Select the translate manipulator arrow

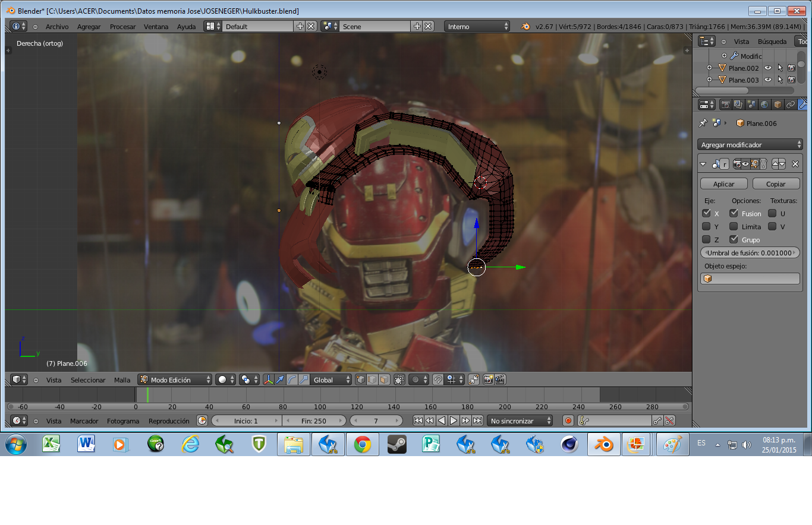pos(280,379)
